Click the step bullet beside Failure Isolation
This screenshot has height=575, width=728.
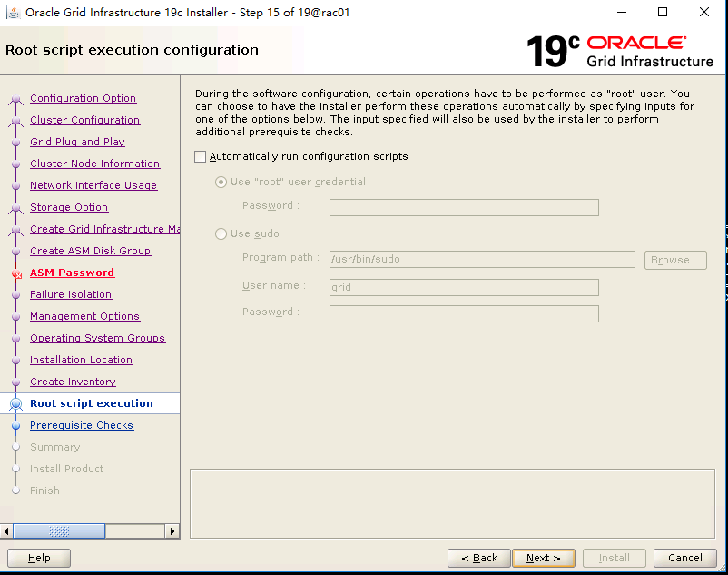point(15,295)
